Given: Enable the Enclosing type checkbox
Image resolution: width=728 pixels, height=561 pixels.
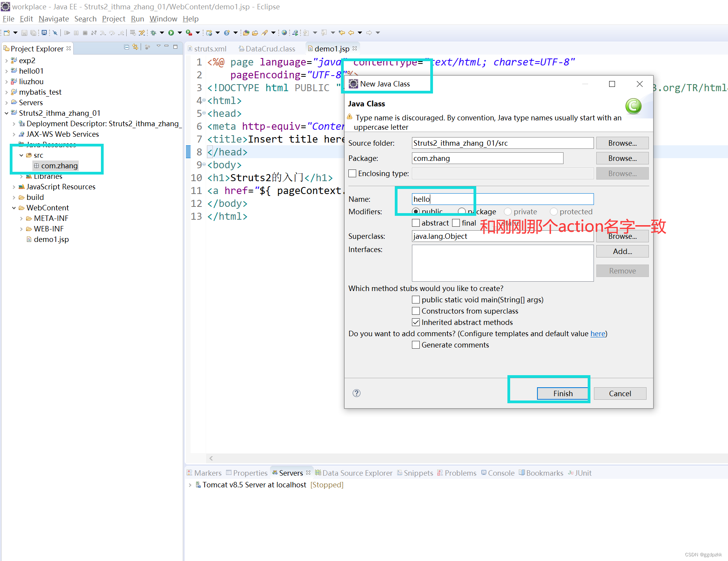Looking at the screenshot, I should pos(352,173).
